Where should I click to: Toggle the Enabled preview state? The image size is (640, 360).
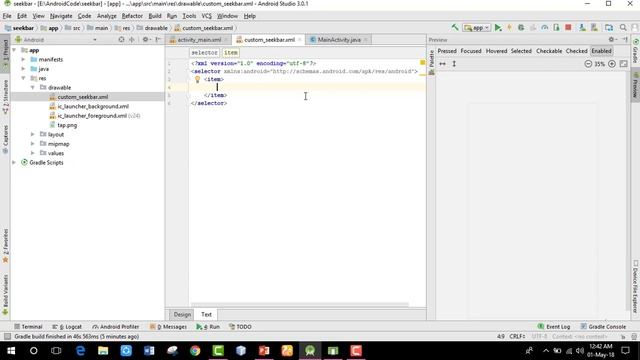(602, 51)
